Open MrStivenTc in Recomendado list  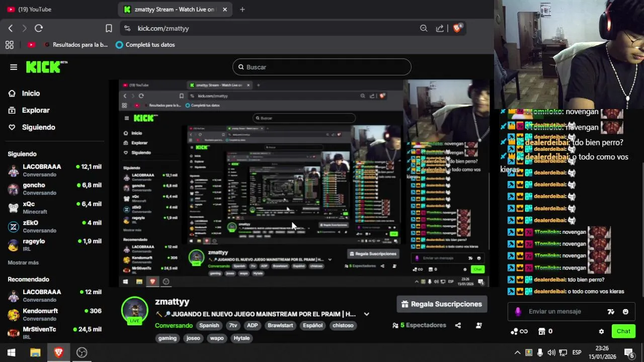pos(54,333)
